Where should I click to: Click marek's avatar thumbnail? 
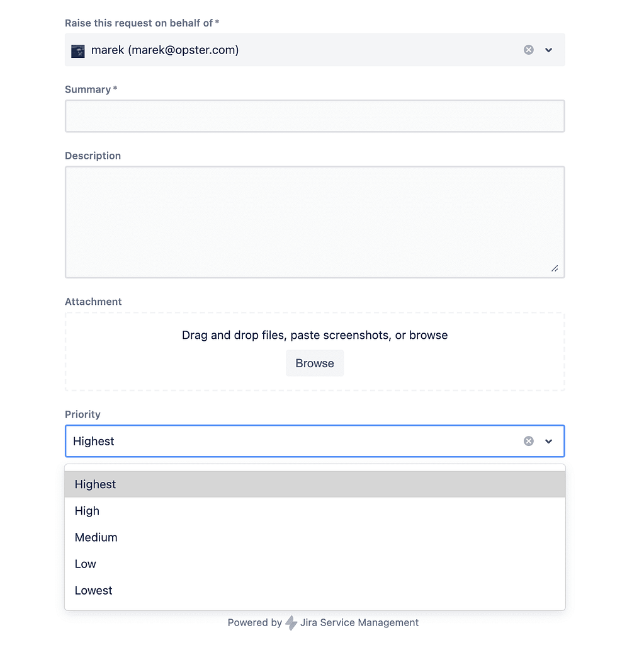(x=77, y=51)
